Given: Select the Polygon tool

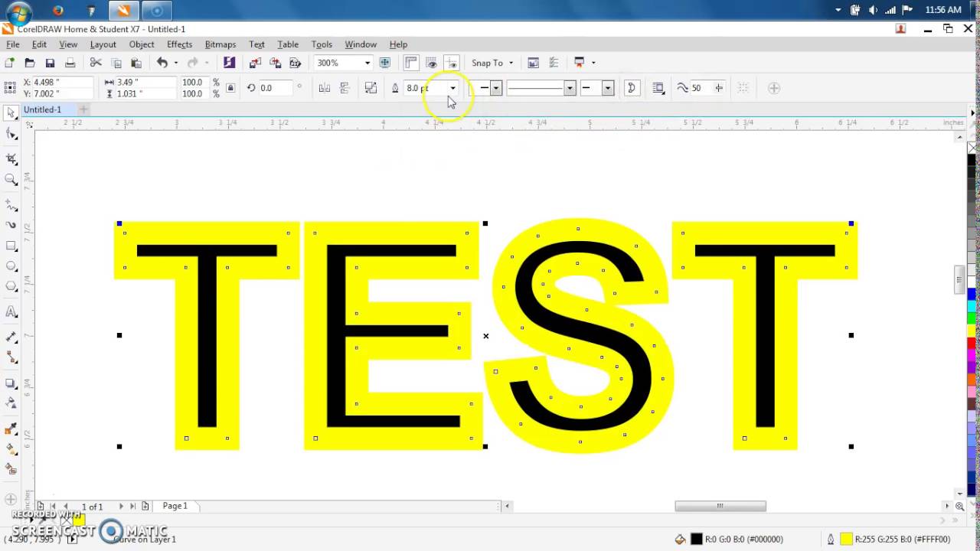Looking at the screenshot, I should [11, 286].
